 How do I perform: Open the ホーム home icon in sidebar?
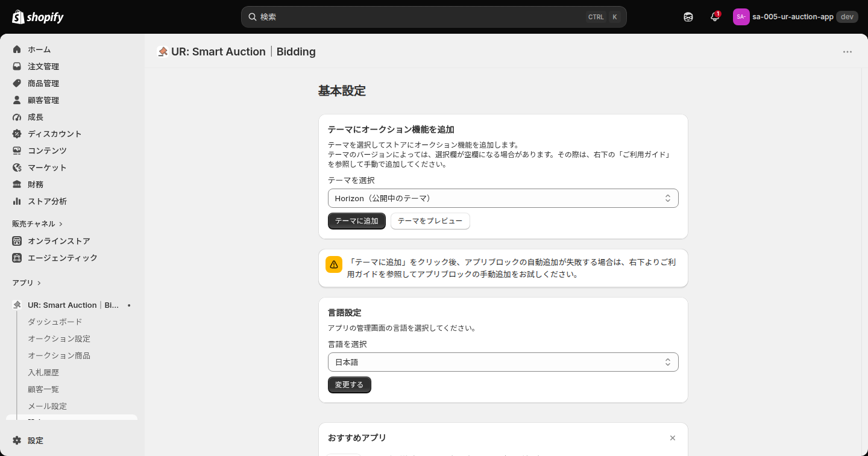pos(17,49)
